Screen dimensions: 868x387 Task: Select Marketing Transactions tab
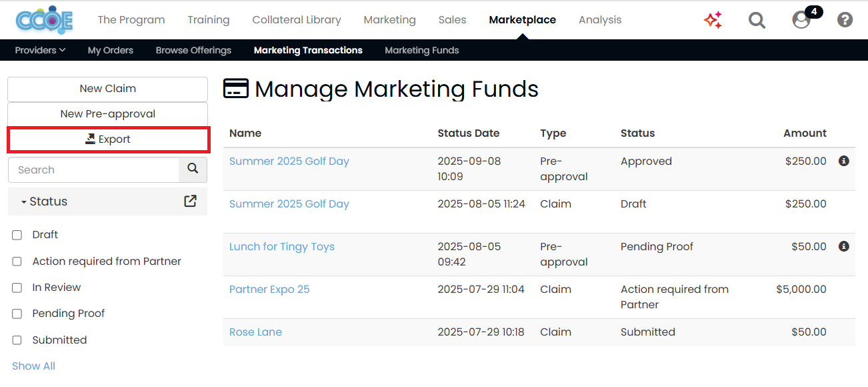point(308,50)
